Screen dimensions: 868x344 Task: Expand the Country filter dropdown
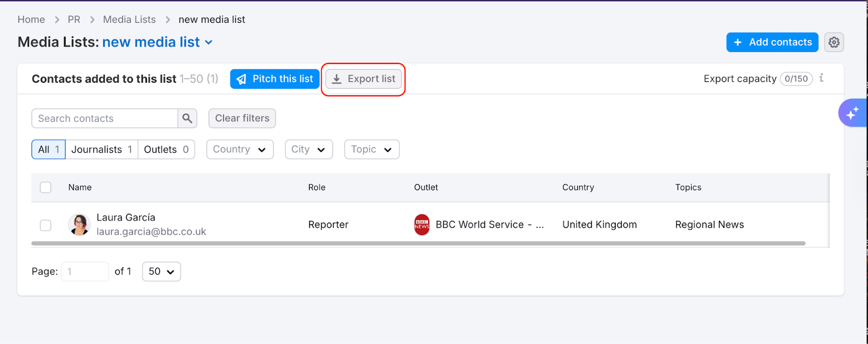point(239,150)
